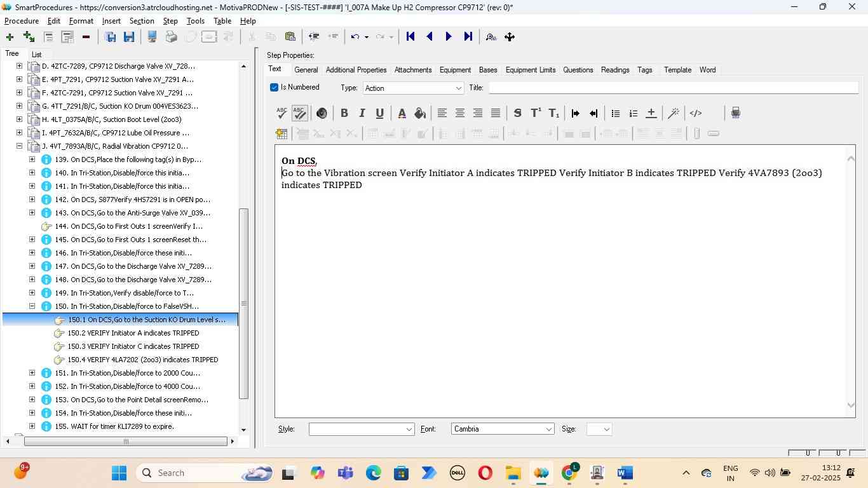Click the paste clipboard icon
This screenshot has height=488, width=868.
click(290, 37)
